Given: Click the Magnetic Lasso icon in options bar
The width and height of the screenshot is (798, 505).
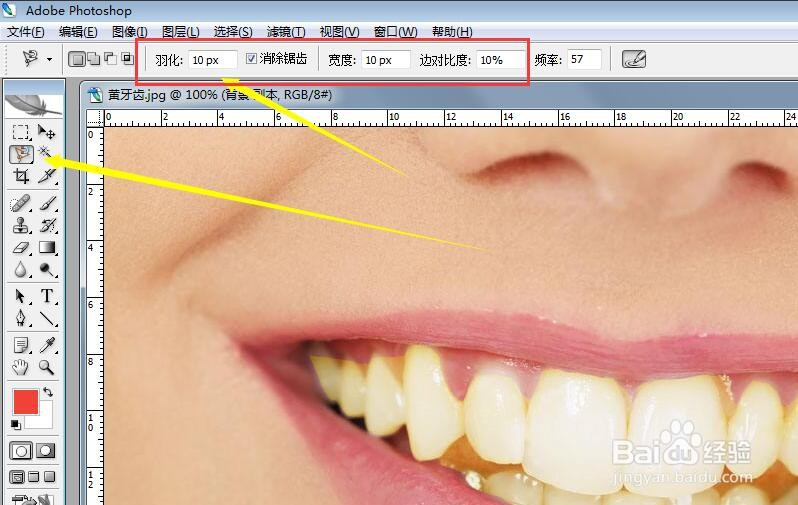Looking at the screenshot, I should click(x=31, y=59).
